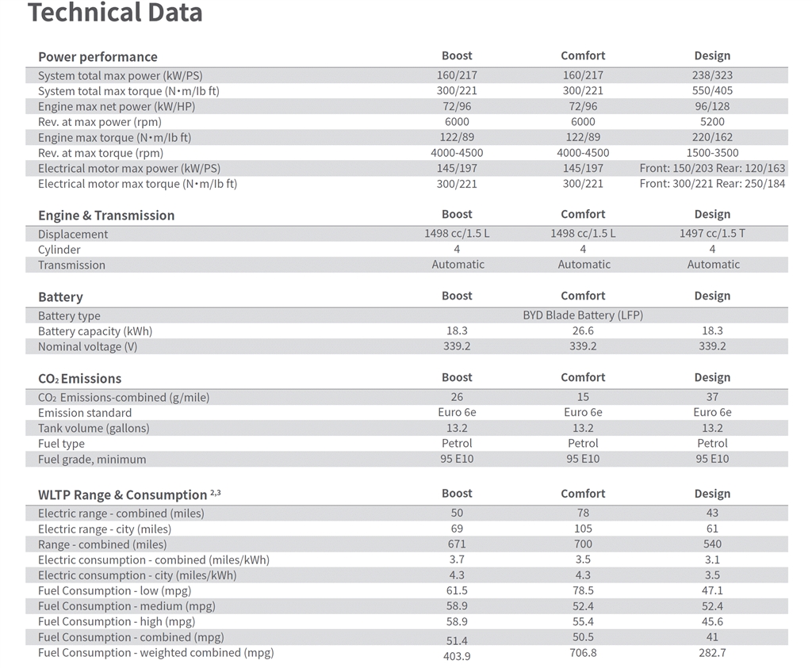Click the WLTP Range & Consumption section header
Screen dimensions: 812x668
pyautogui.click(x=129, y=494)
